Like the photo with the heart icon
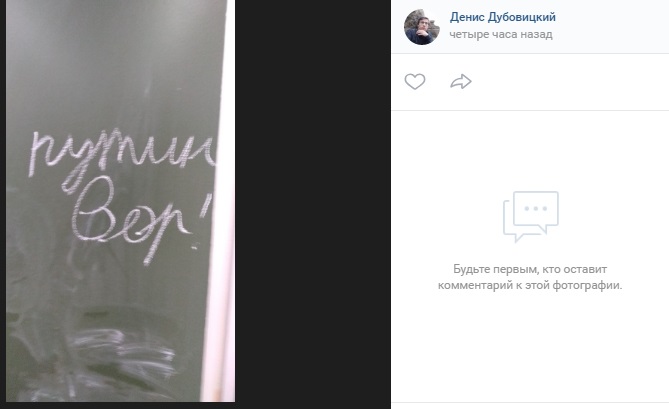 (415, 81)
